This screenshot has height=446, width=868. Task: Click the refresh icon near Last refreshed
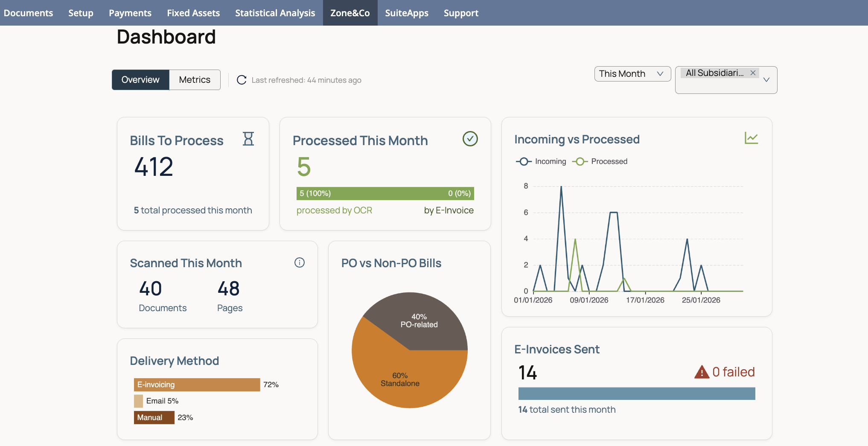(242, 80)
